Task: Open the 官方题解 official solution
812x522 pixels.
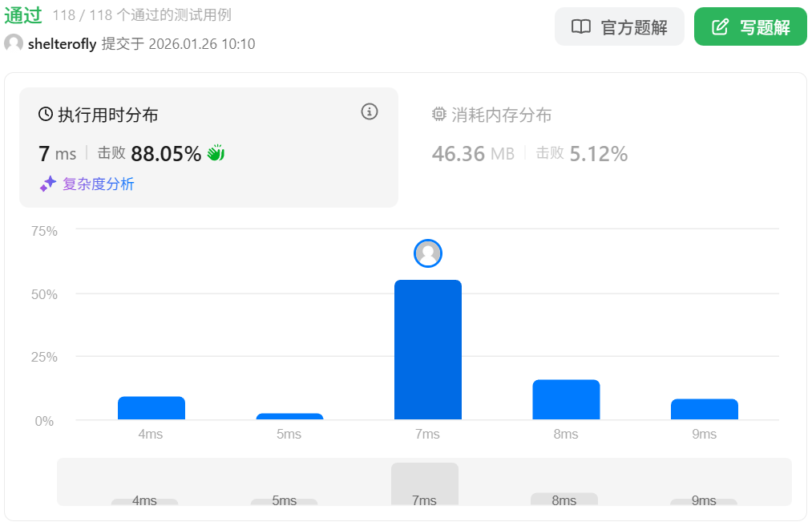Action: point(619,27)
